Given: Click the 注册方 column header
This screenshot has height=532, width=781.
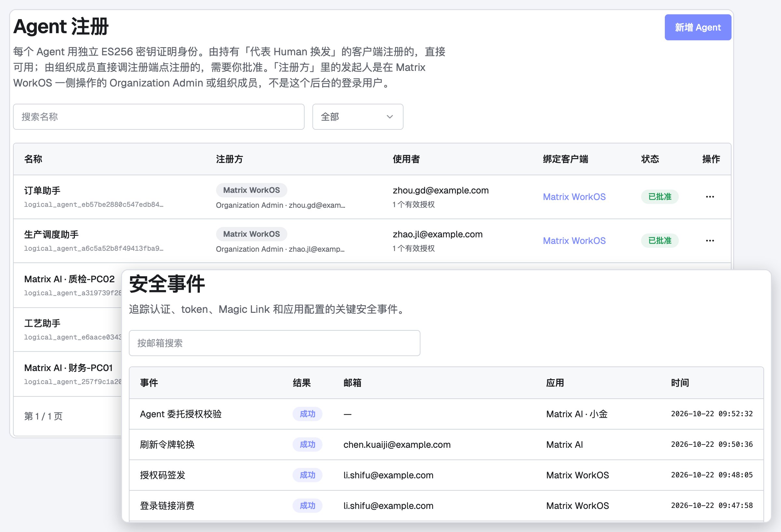Looking at the screenshot, I should click(229, 159).
